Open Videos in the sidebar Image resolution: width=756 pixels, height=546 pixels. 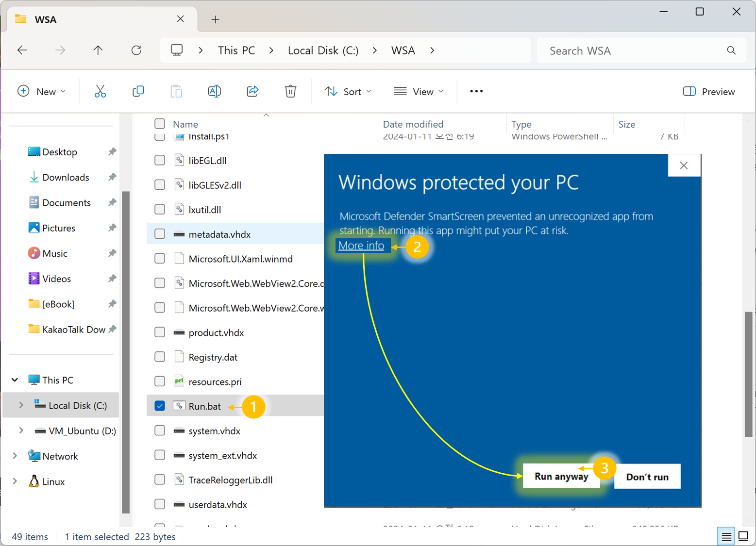point(56,279)
